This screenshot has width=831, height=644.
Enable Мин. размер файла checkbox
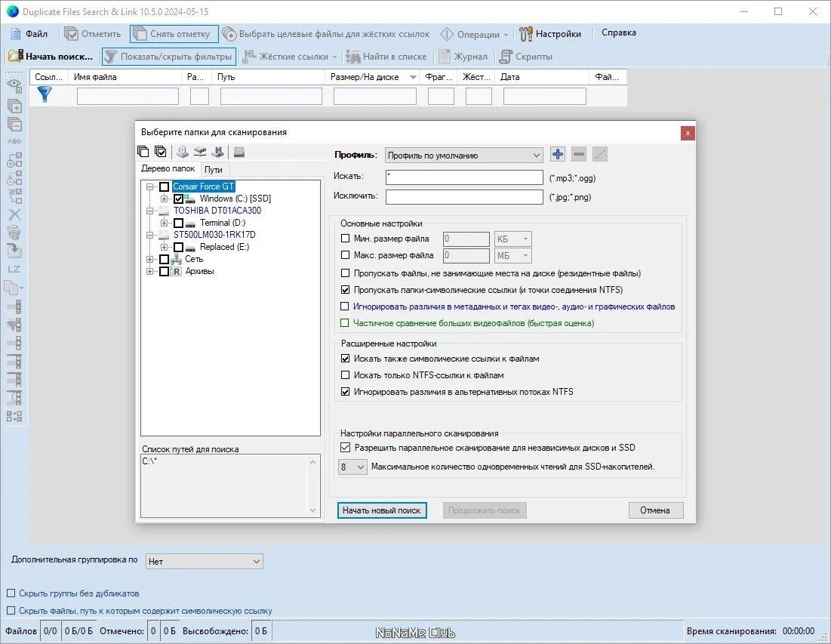click(x=346, y=239)
